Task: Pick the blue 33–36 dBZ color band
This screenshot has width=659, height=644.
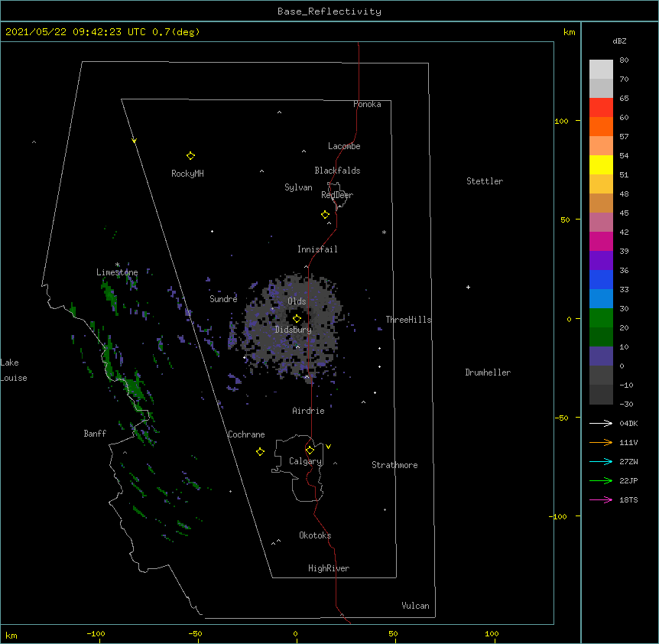Action: pos(601,279)
